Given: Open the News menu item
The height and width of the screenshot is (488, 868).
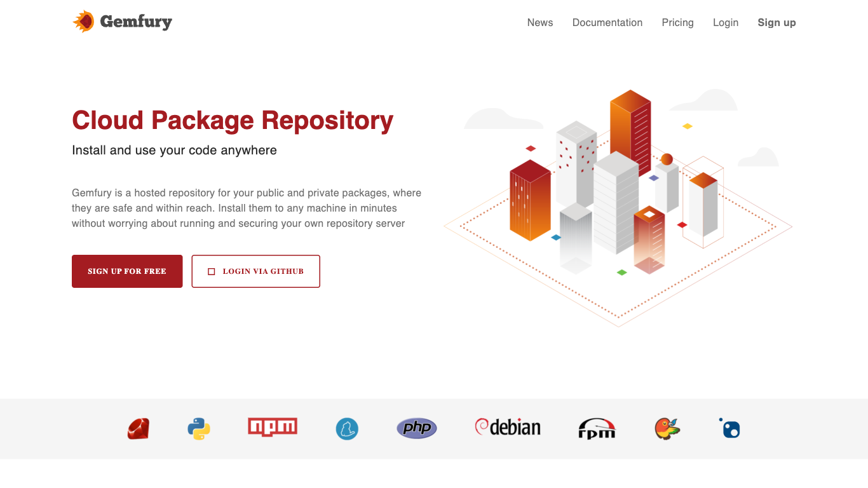Looking at the screenshot, I should coord(540,22).
